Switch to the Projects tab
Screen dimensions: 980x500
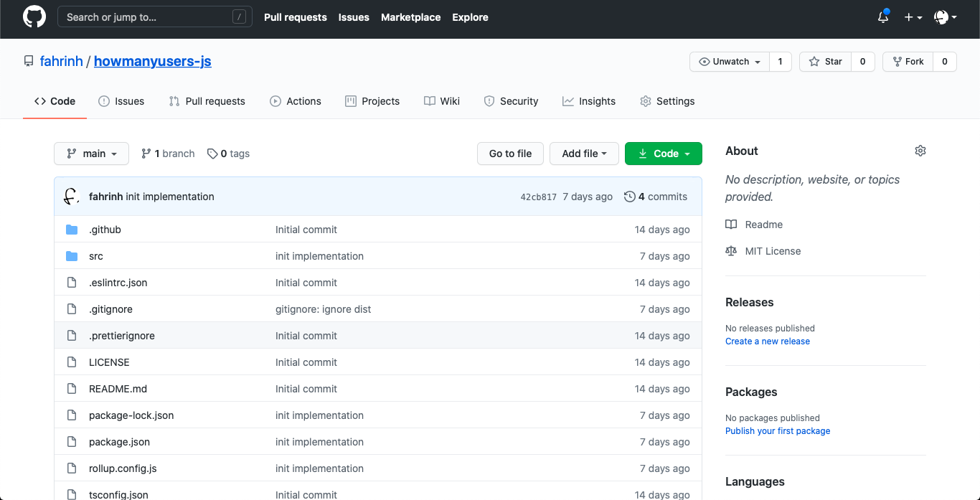coord(372,101)
